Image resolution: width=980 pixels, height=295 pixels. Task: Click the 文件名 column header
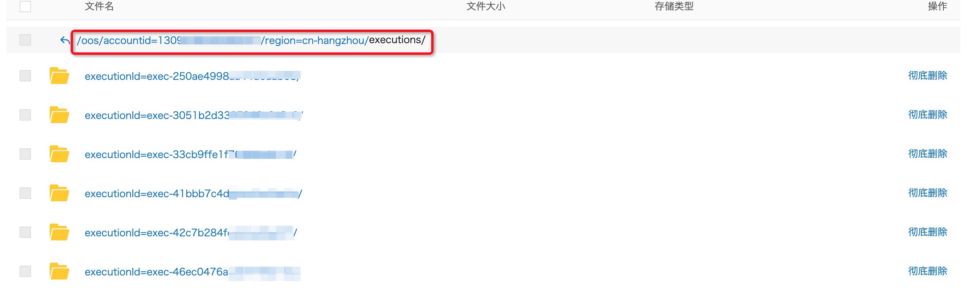point(99,6)
